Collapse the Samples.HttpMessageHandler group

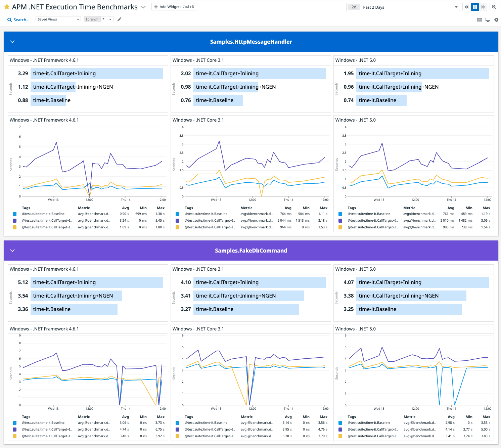click(x=12, y=42)
